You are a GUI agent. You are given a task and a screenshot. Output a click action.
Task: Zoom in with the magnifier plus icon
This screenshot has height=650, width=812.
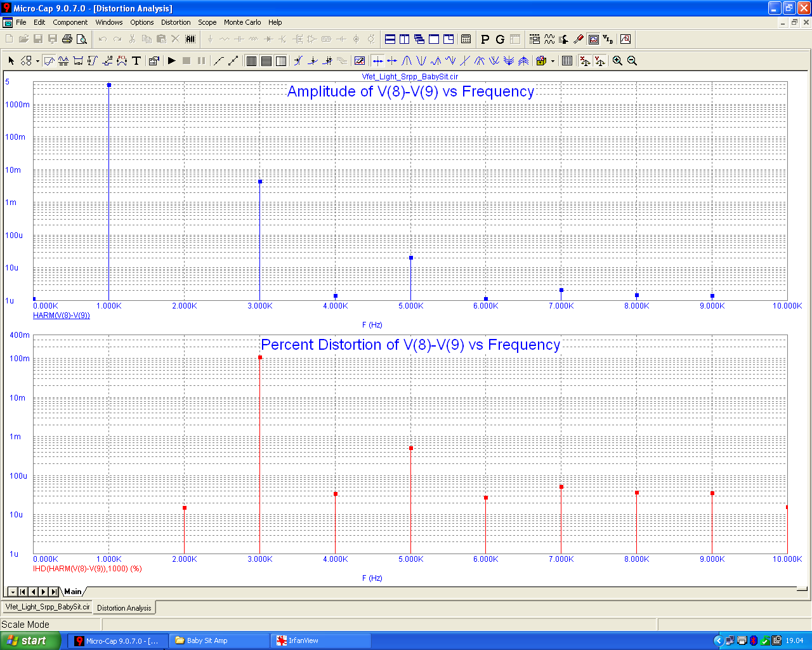pyautogui.click(x=617, y=61)
